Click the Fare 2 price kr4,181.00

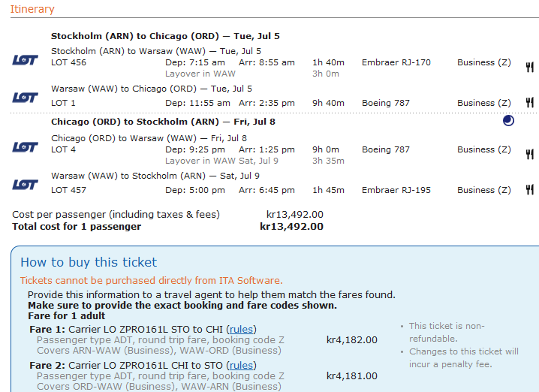click(351, 376)
